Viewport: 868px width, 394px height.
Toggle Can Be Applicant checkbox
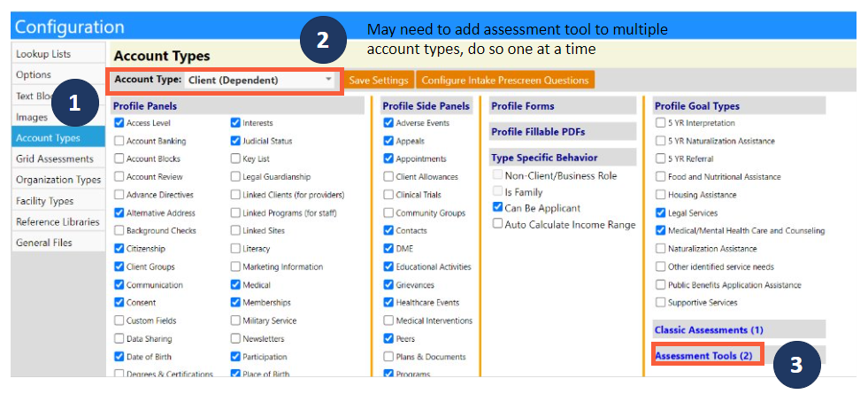click(497, 208)
